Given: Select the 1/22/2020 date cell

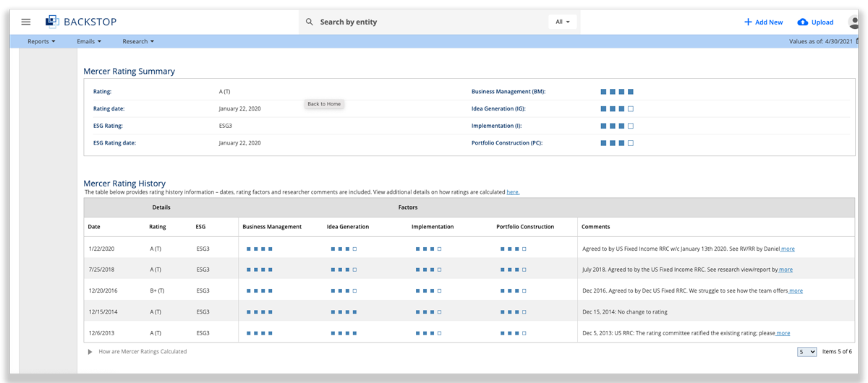Looking at the screenshot, I should [x=101, y=249].
